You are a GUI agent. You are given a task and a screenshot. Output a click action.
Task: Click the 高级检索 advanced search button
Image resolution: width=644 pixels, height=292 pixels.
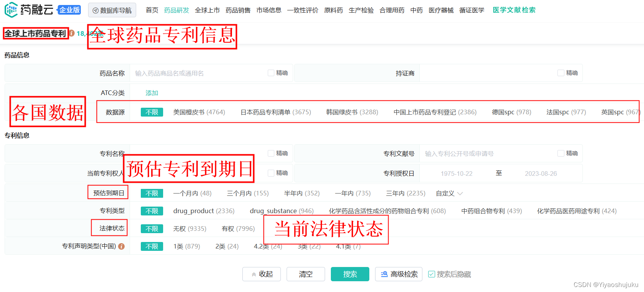399,274
